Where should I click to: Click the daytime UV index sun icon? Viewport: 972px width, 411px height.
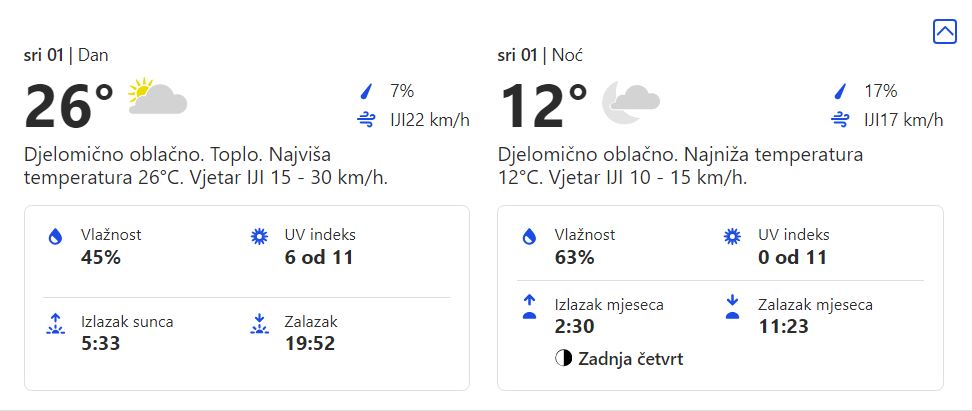[259, 237]
